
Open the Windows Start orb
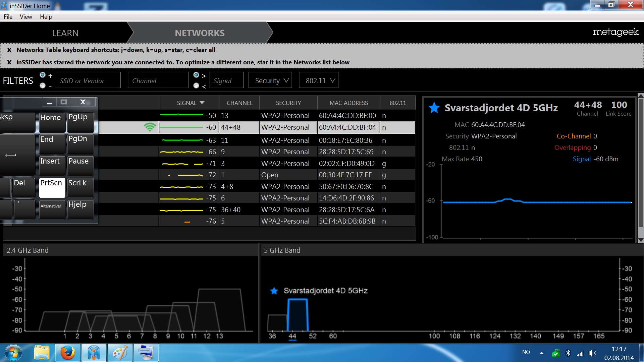tap(13, 353)
